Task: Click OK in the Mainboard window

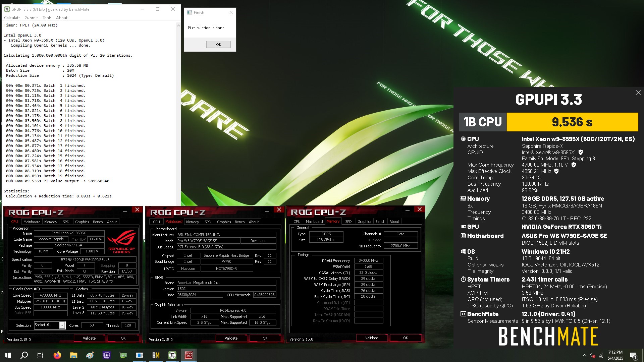Action: click(x=265, y=338)
